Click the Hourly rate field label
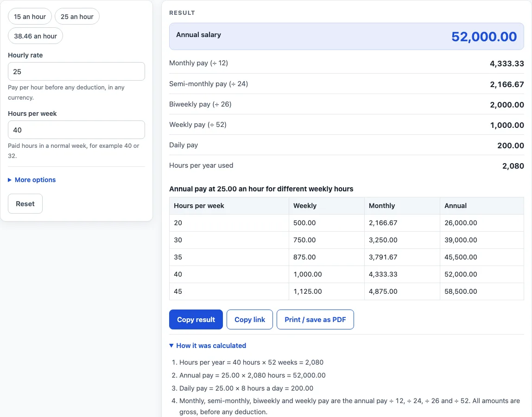532x417 pixels. 25,55
